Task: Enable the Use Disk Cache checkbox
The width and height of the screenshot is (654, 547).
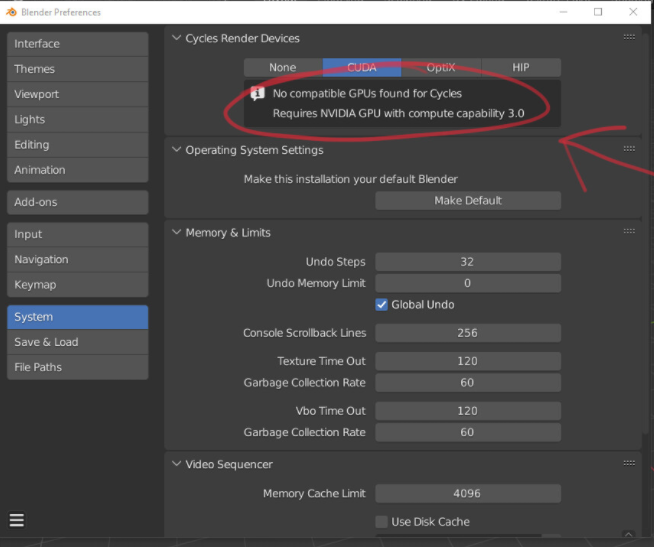Action: coord(381,522)
